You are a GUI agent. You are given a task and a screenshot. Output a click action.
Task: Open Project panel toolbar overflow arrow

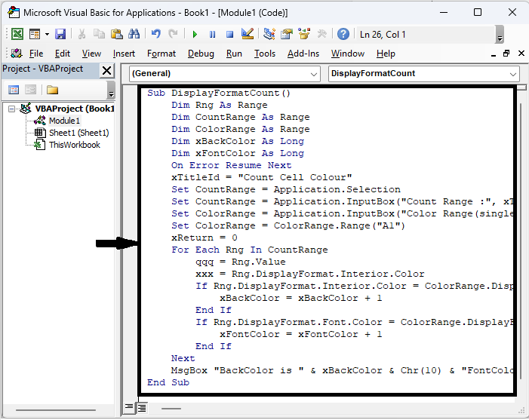pyautogui.click(x=111, y=90)
